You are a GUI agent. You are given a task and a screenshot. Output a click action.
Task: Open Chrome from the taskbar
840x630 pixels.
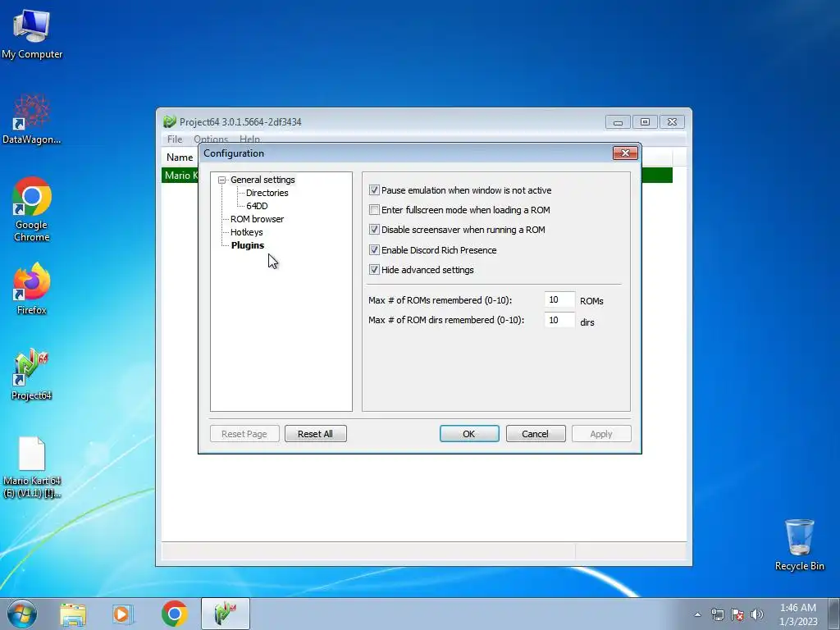pyautogui.click(x=174, y=614)
